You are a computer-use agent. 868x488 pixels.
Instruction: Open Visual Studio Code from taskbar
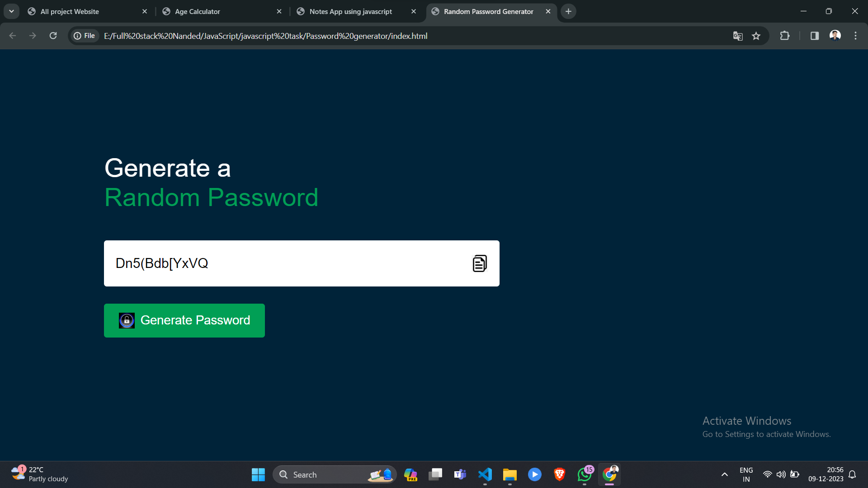click(485, 474)
